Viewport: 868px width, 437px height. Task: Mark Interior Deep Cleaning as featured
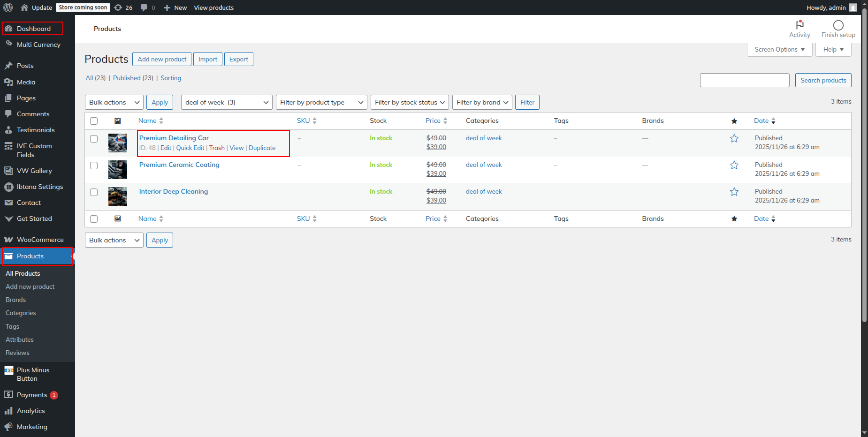pyautogui.click(x=734, y=192)
